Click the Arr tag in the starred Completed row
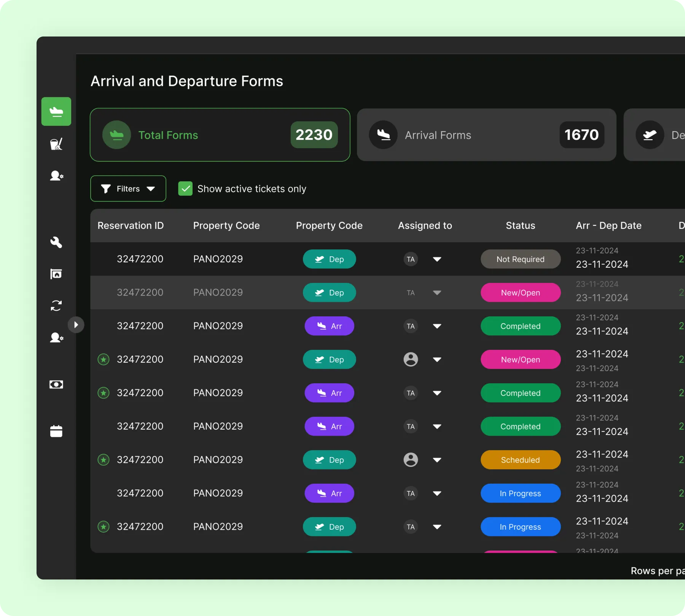 coord(330,393)
